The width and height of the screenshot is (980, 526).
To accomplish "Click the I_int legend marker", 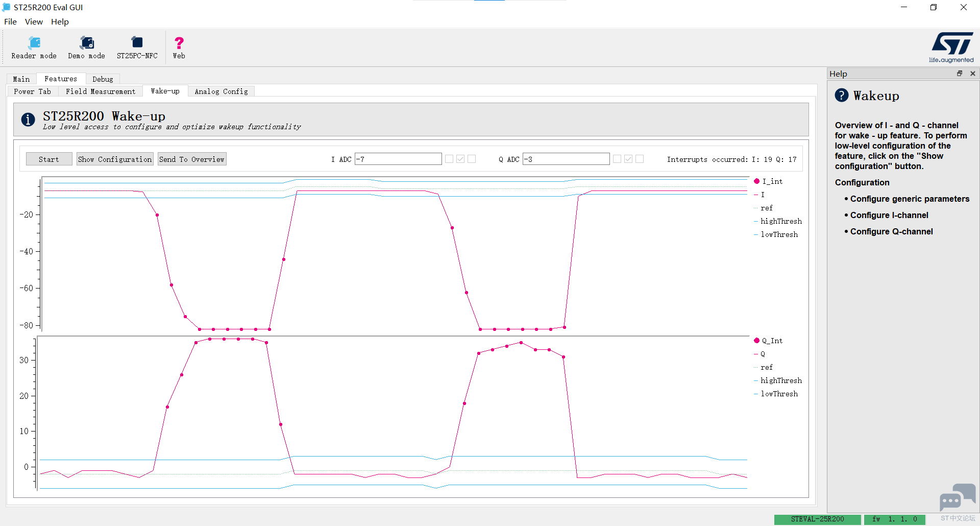I will (757, 181).
